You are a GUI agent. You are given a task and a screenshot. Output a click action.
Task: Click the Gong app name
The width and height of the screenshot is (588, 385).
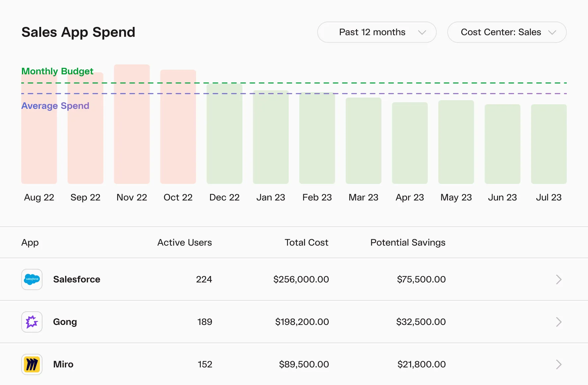(65, 322)
